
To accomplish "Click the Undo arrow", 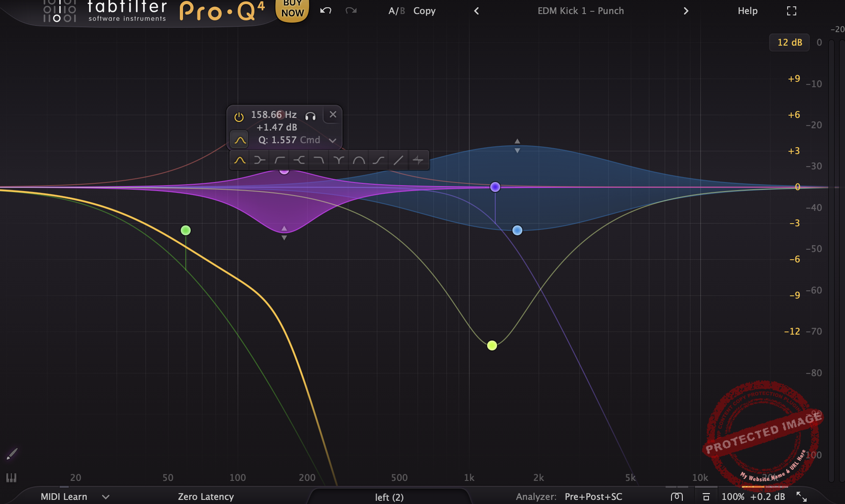I will point(326,11).
